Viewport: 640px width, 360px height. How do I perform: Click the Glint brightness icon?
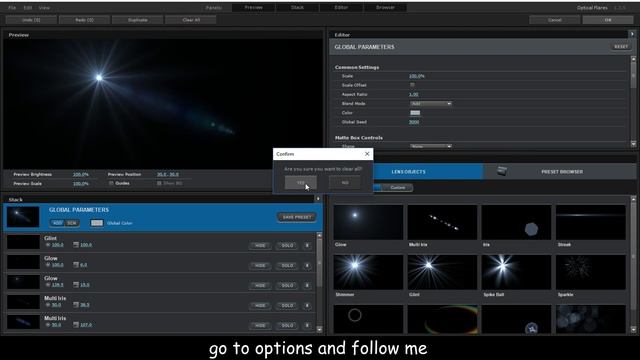point(48,245)
